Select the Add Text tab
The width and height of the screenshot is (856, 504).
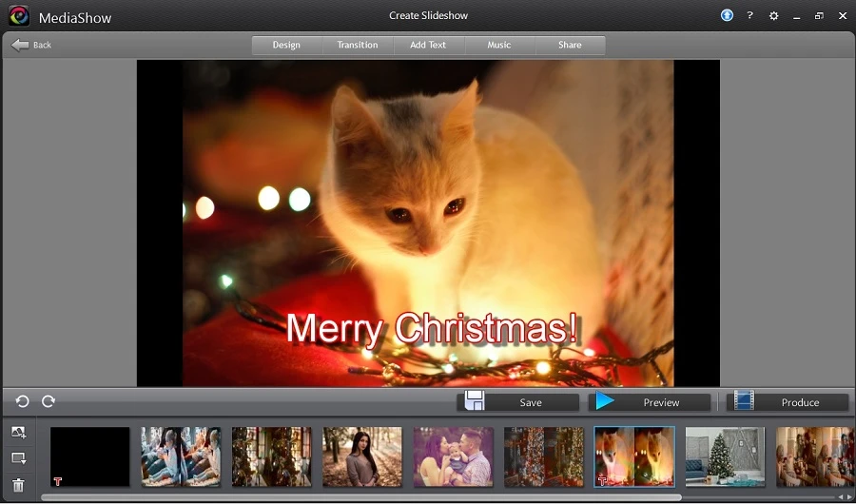[428, 45]
